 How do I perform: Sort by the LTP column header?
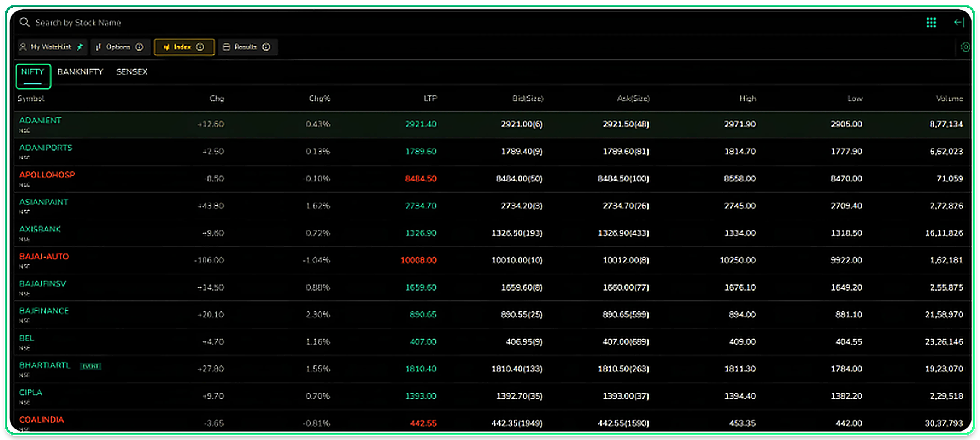pos(430,99)
